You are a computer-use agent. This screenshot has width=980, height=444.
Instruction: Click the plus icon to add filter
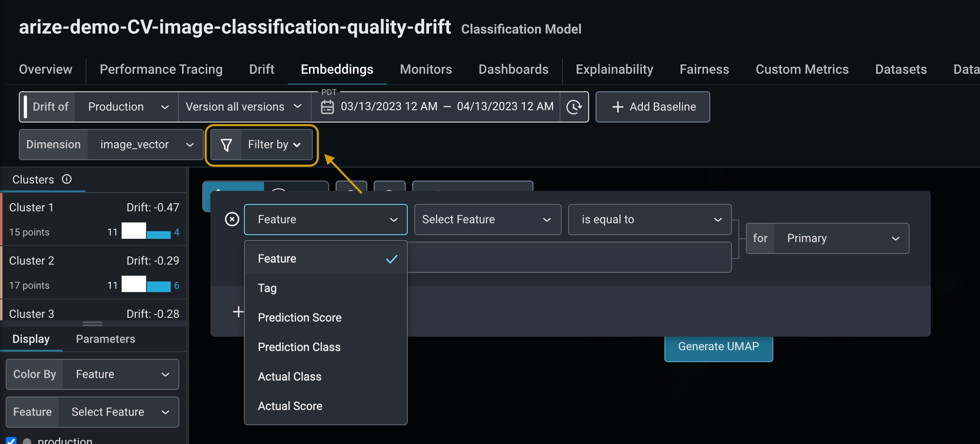(238, 312)
